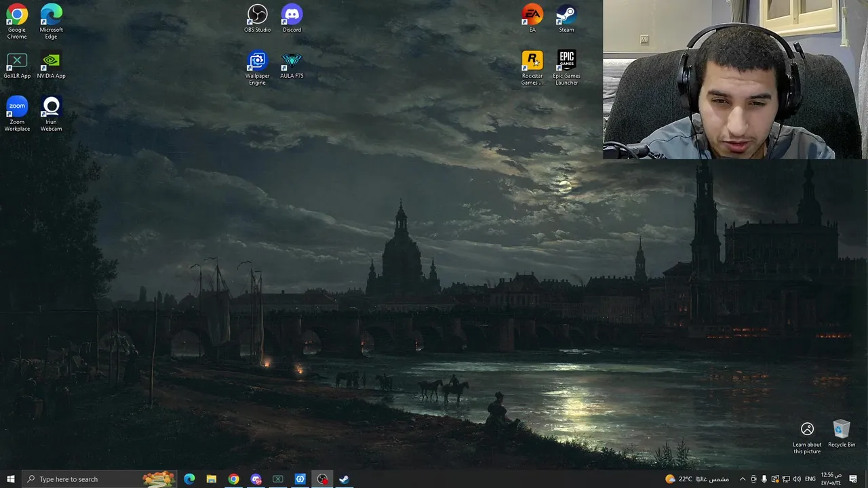This screenshot has width=868, height=488.
Task: Select the Iriun Webcam desktop icon
Action: coord(51,114)
